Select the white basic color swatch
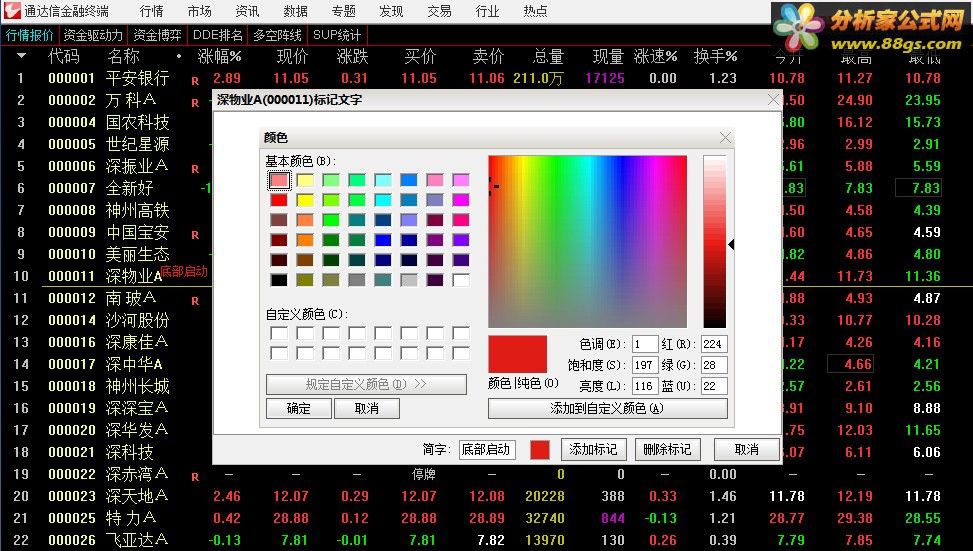Image resolution: width=973 pixels, height=551 pixels. (x=461, y=280)
